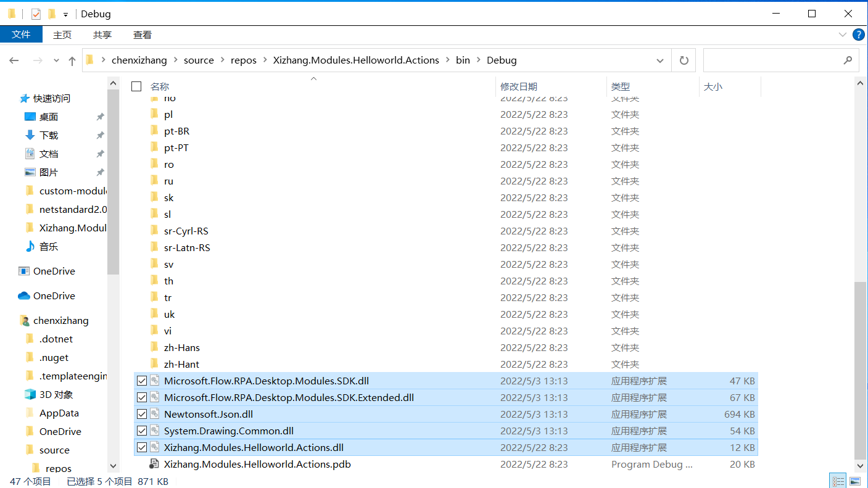The image size is (868, 488).
Task: Select the Xizhang.Modules.Helloworld.Actions.pdb file icon
Action: point(154,464)
